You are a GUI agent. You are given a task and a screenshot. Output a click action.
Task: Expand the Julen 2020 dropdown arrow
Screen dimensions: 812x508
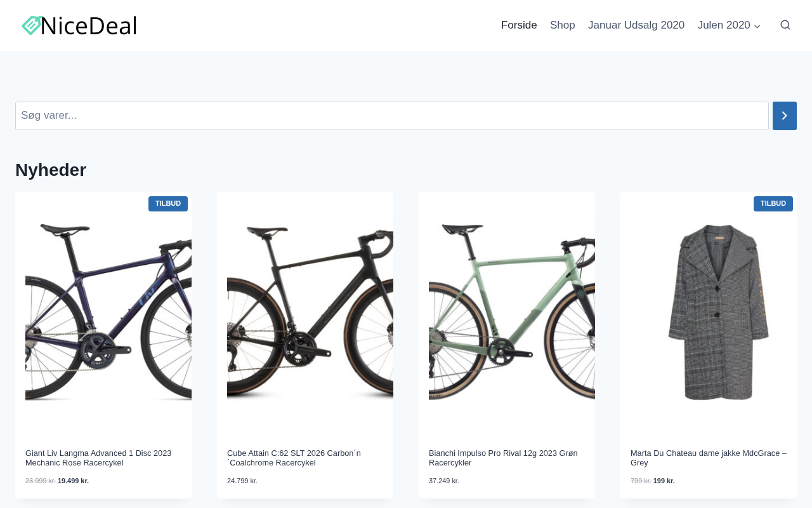click(x=757, y=26)
